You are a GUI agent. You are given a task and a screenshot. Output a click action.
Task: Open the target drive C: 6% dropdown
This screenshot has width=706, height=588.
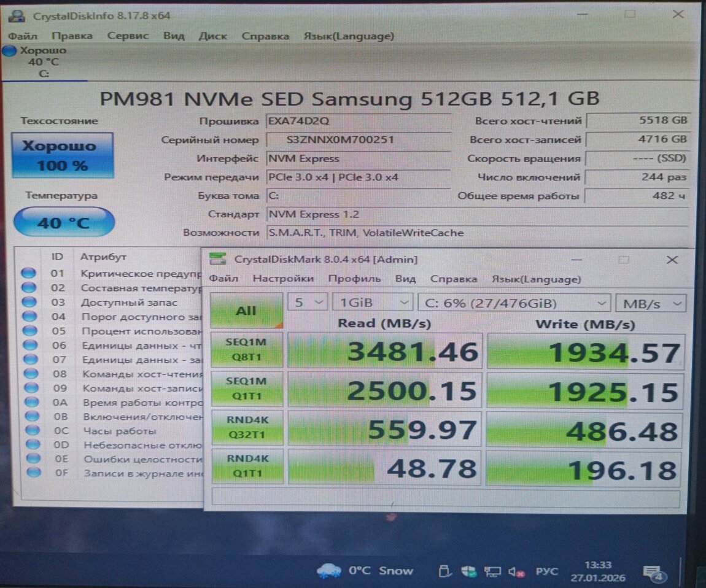coord(514,303)
